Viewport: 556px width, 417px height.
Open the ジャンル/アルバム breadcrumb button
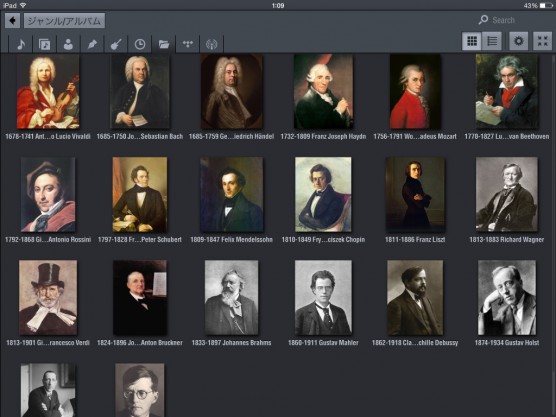pyautogui.click(x=64, y=21)
